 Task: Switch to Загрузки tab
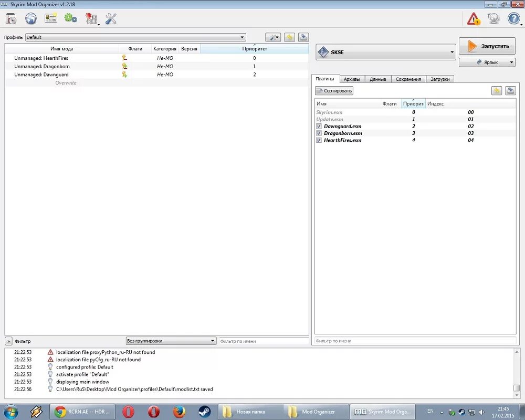440,79
